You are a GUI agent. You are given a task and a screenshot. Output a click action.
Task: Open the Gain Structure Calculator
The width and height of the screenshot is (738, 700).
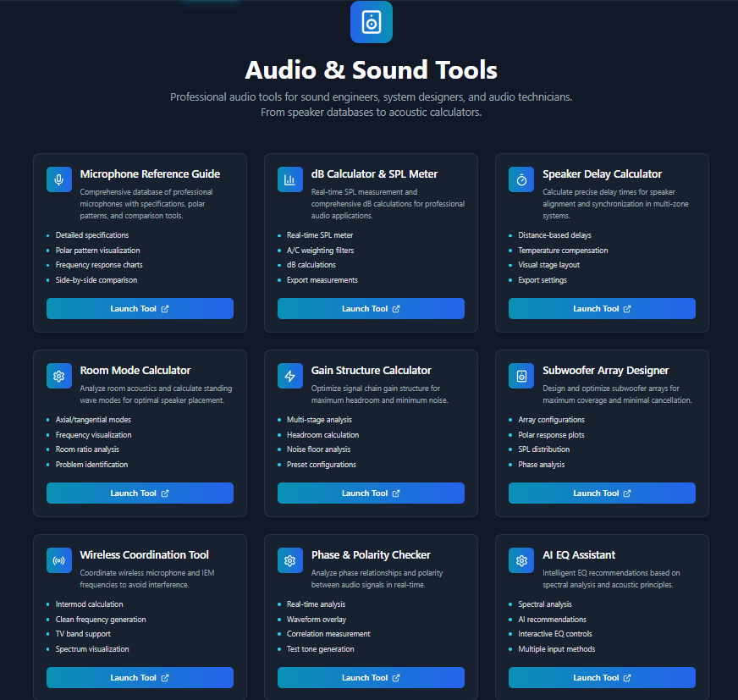coord(371,493)
